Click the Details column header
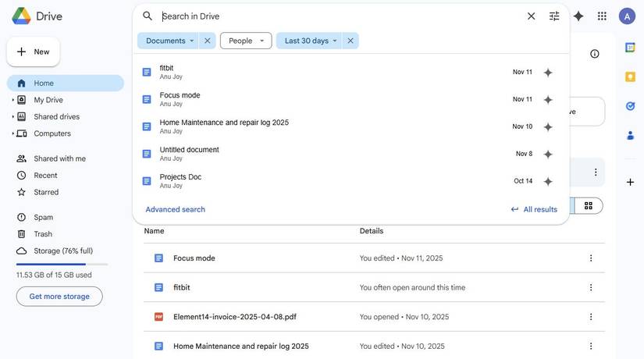Viewport: 644px width, 359px height. tap(372, 231)
